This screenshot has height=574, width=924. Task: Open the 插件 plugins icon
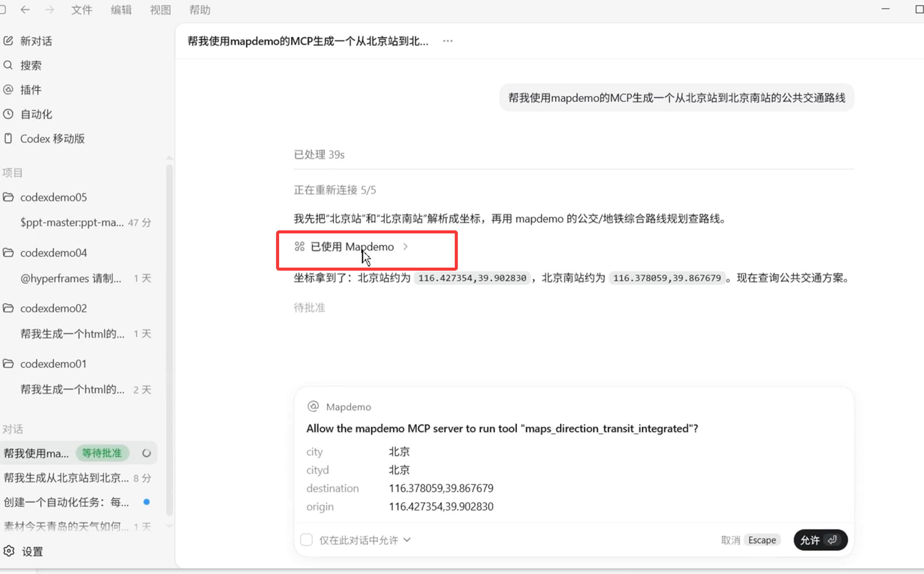click(x=8, y=89)
